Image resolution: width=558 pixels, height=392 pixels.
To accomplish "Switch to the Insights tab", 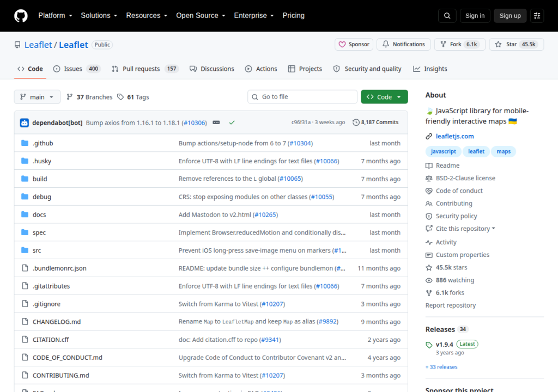I will [430, 69].
